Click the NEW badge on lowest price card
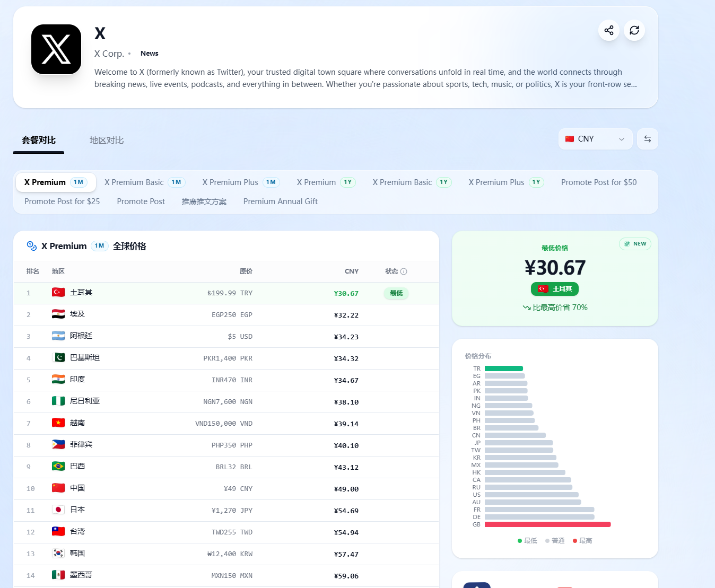The width and height of the screenshot is (715, 588). [x=635, y=244]
